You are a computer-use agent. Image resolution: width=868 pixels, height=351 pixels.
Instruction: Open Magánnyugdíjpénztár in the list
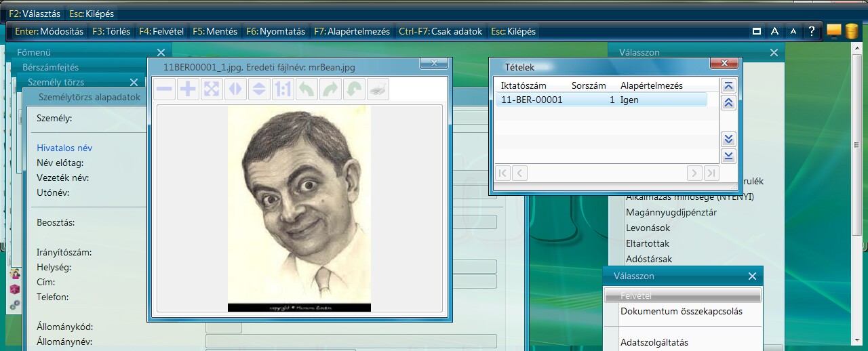coord(671,212)
